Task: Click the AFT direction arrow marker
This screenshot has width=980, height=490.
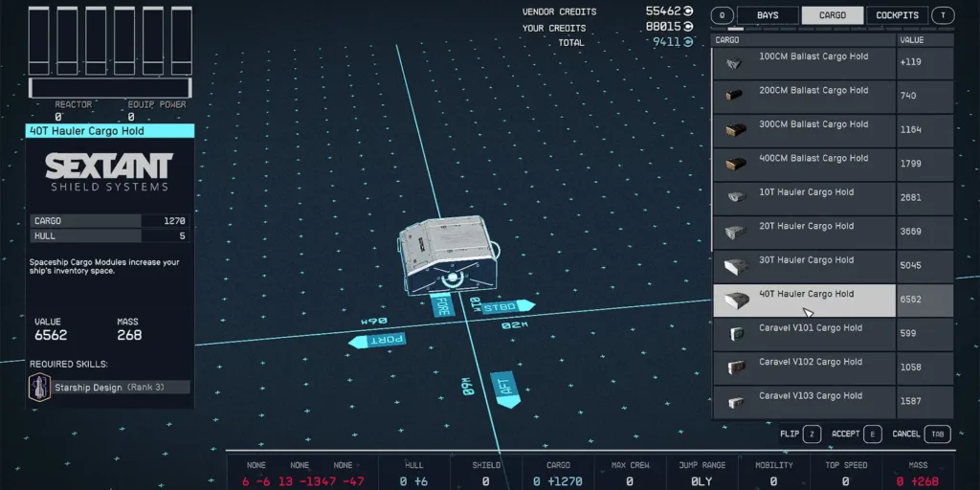Action: (504, 388)
